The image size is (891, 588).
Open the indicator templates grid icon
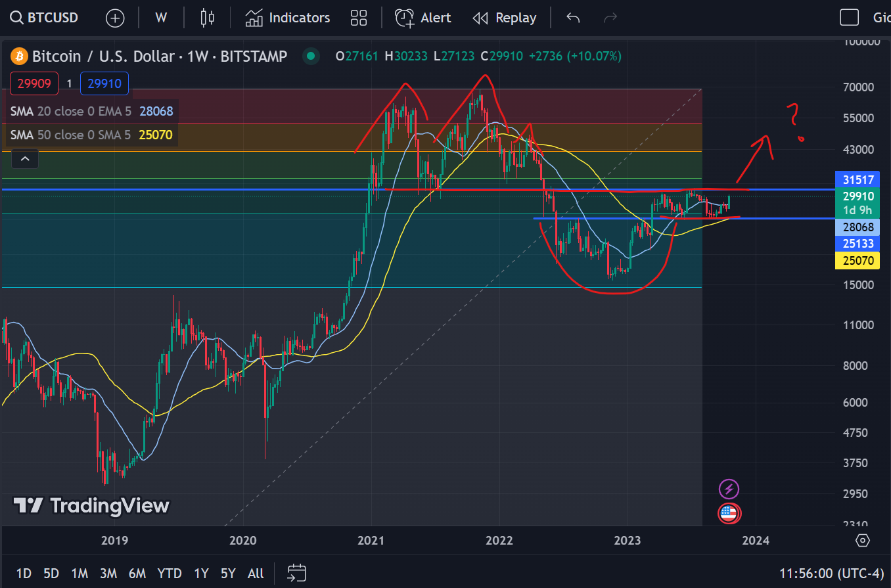click(358, 18)
